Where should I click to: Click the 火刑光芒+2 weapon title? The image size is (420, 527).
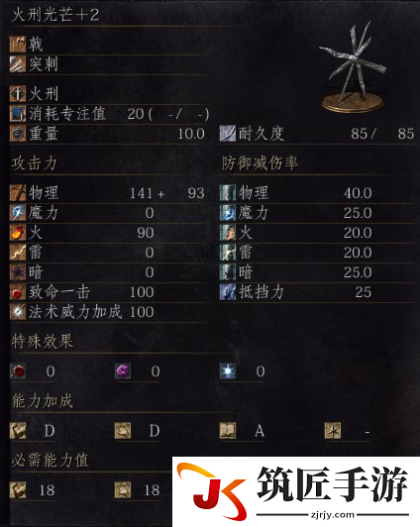click(x=55, y=15)
